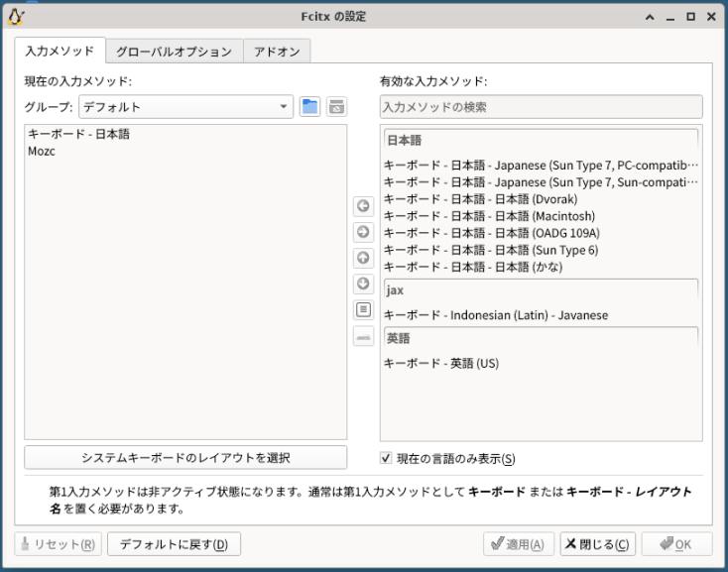
Task: Click the right arrow remove-method button
Action: (363, 232)
